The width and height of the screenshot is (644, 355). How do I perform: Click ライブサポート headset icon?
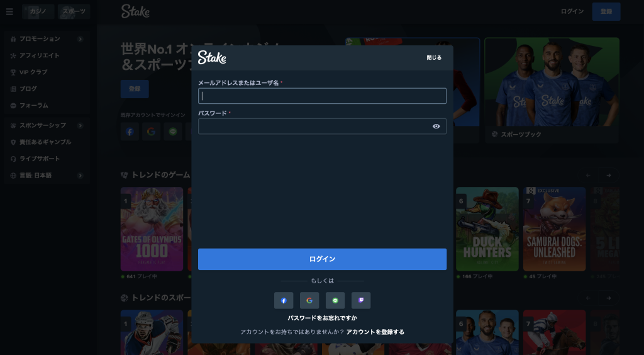coord(13,159)
